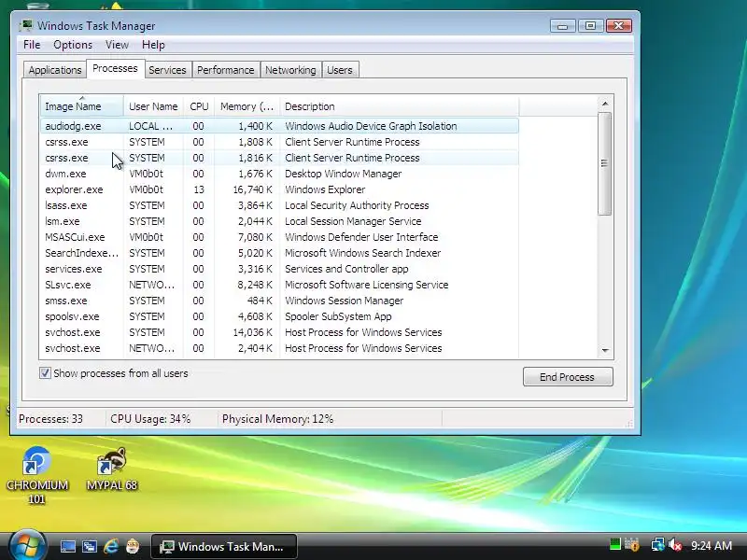
Task: Close the Windows Task Manager window
Action: [619, 26]
